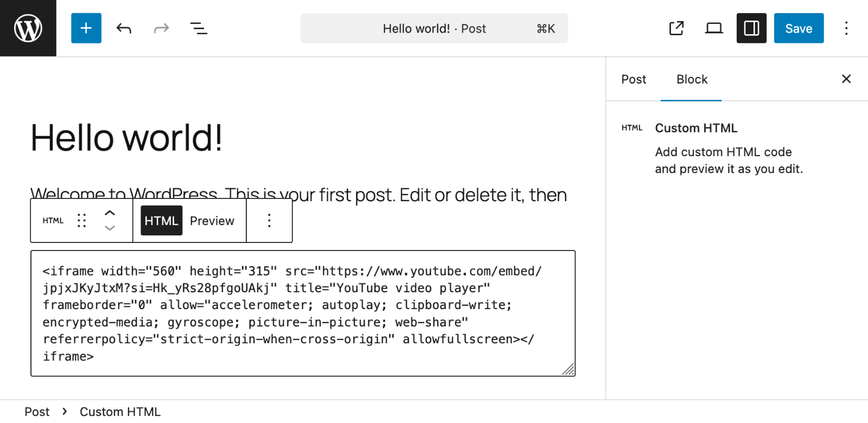This screenshot has width=868, height=423.
Task: View post in new tab
Action: (x=676, y=28)
